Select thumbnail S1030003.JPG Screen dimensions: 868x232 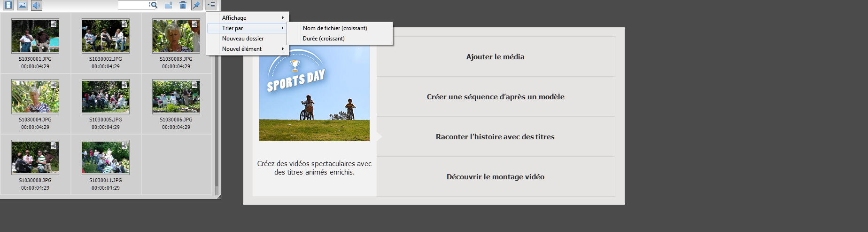176,36
